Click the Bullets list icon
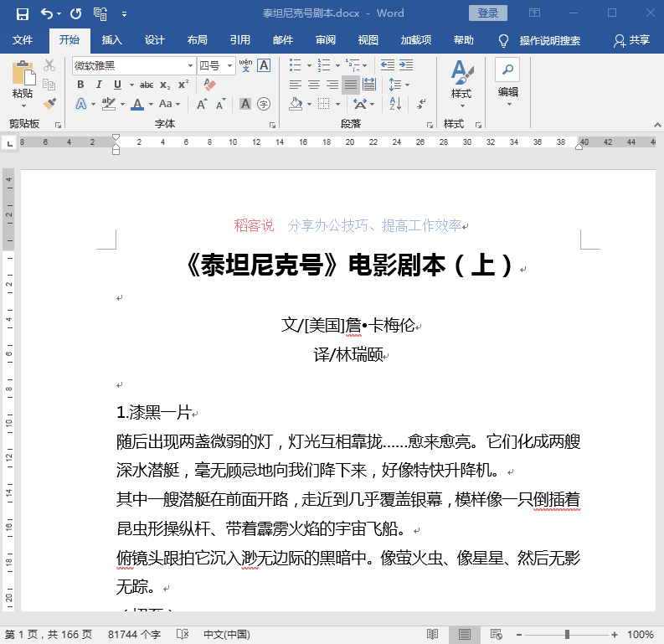 coord(296,65)
